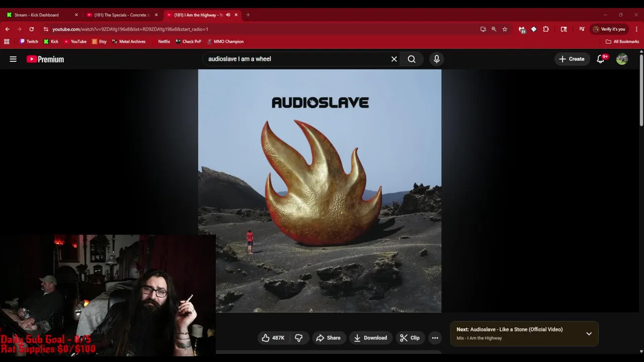Like the video with 487K thumbs up
The height and width of the screenshot is (362, 644).
coord(273,338)
